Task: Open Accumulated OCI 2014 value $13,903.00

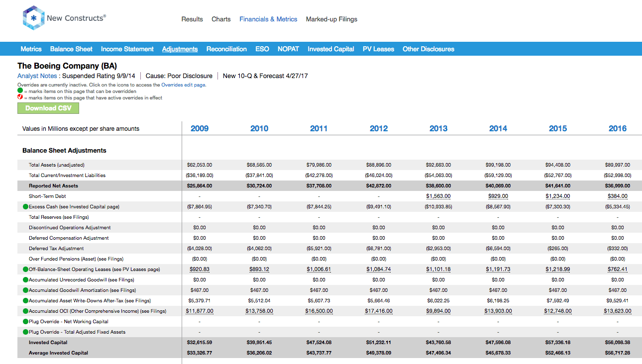Action: click(x=498, y=311)
